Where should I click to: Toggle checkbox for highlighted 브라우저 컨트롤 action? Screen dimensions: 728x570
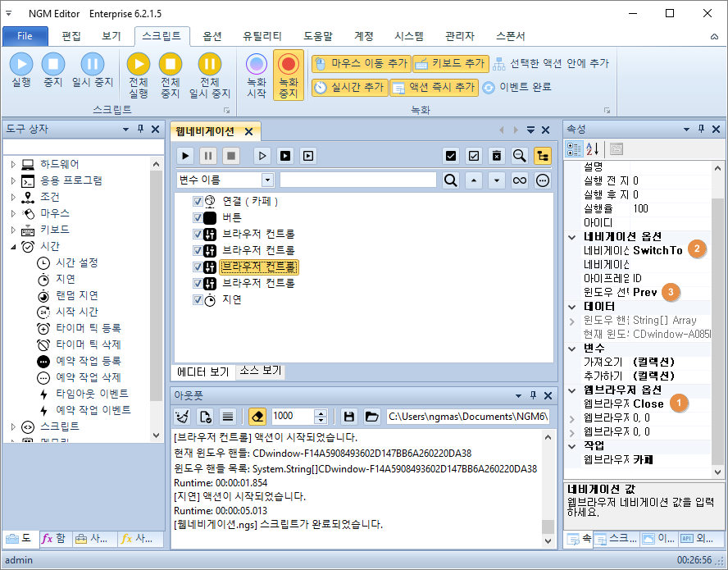(198, 267)
